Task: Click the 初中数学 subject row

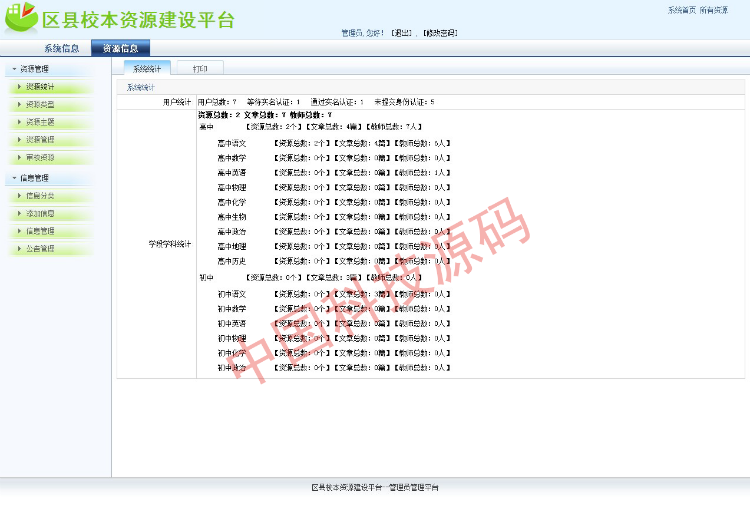Action: (333, 309)
